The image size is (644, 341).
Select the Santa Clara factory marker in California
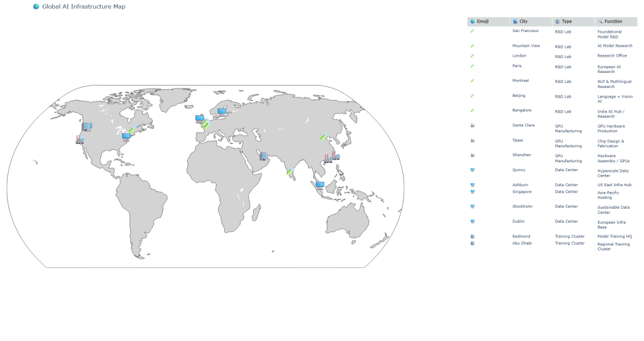click(79, 140)
